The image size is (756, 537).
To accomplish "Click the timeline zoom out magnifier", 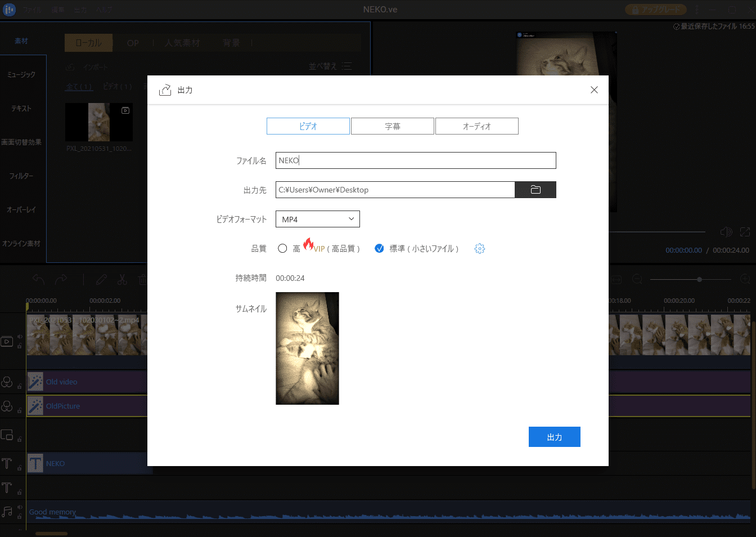I will coord(637,279).
